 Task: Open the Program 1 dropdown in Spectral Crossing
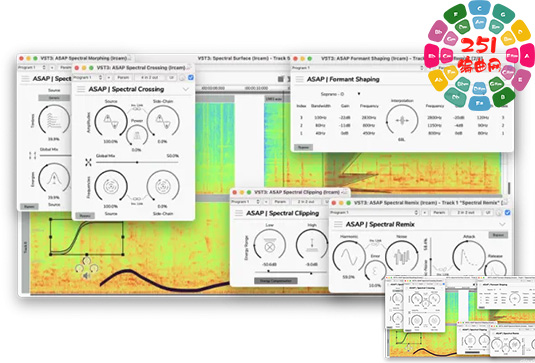point(88,78)
